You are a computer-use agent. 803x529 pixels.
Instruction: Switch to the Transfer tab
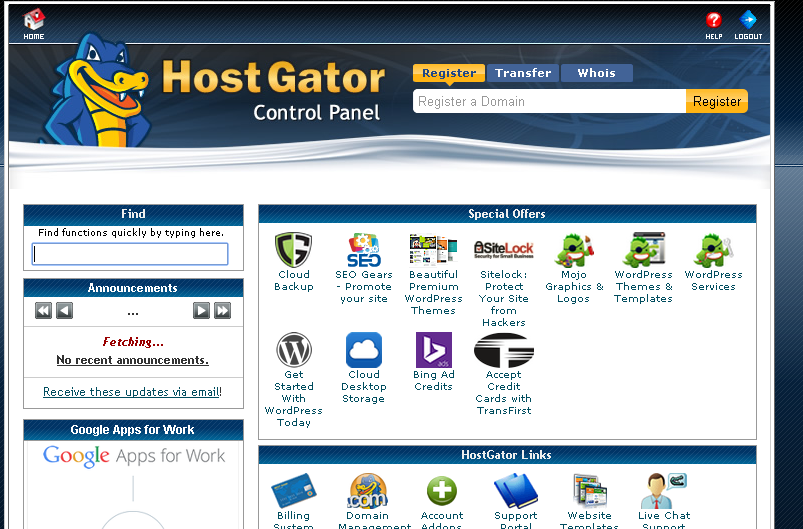523,73
